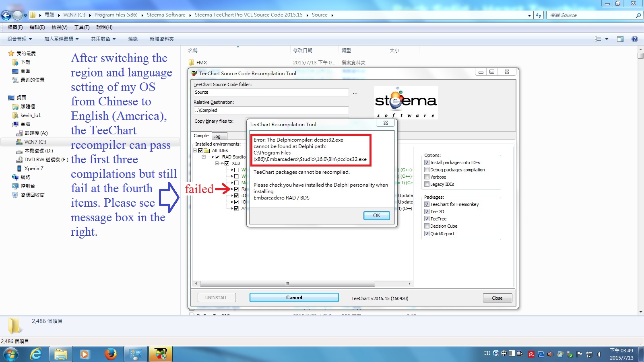
Task: Open Windows Media Player from taskbar
Action: click(85, 354)
